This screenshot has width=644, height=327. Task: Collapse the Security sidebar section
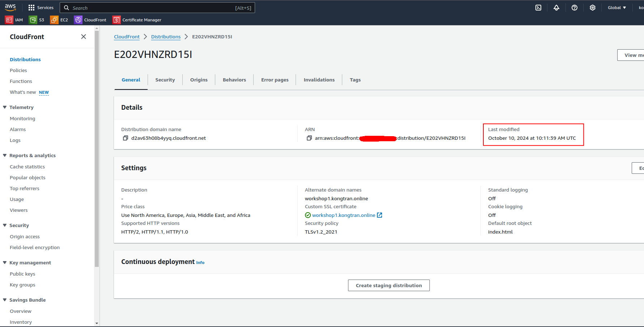click(5, 225)
